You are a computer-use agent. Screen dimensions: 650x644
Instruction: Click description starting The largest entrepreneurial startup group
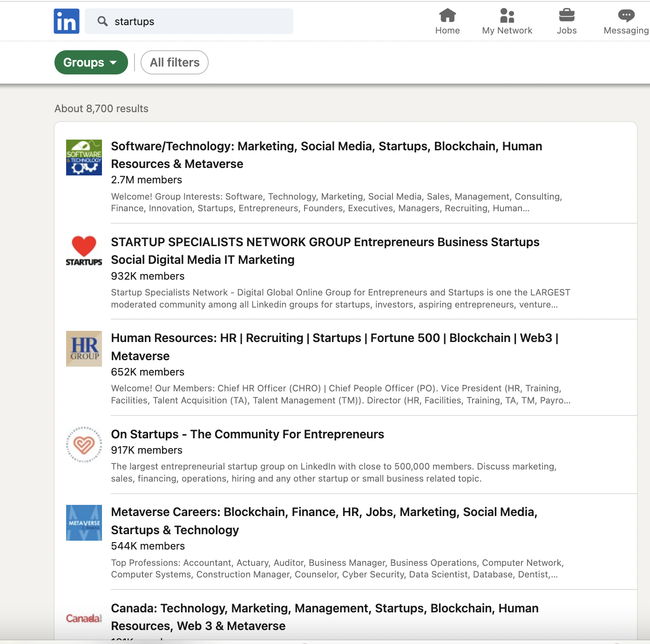coord(334,472)
